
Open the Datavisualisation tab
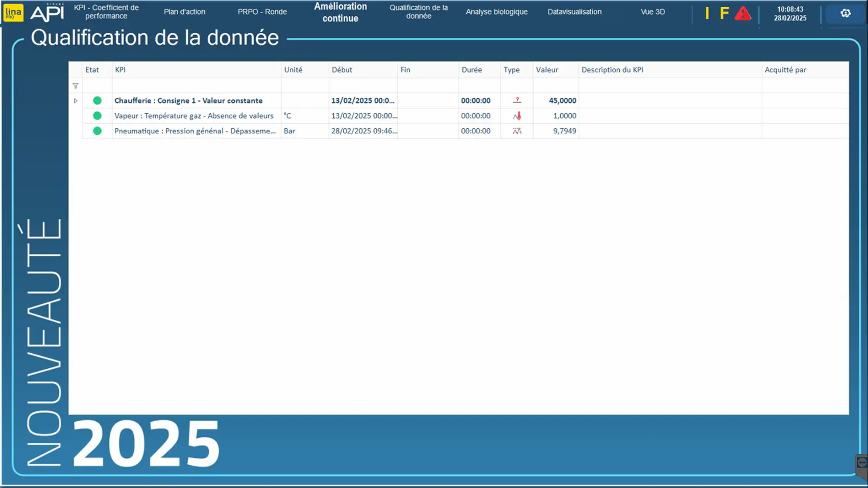(x=574, y=12)
